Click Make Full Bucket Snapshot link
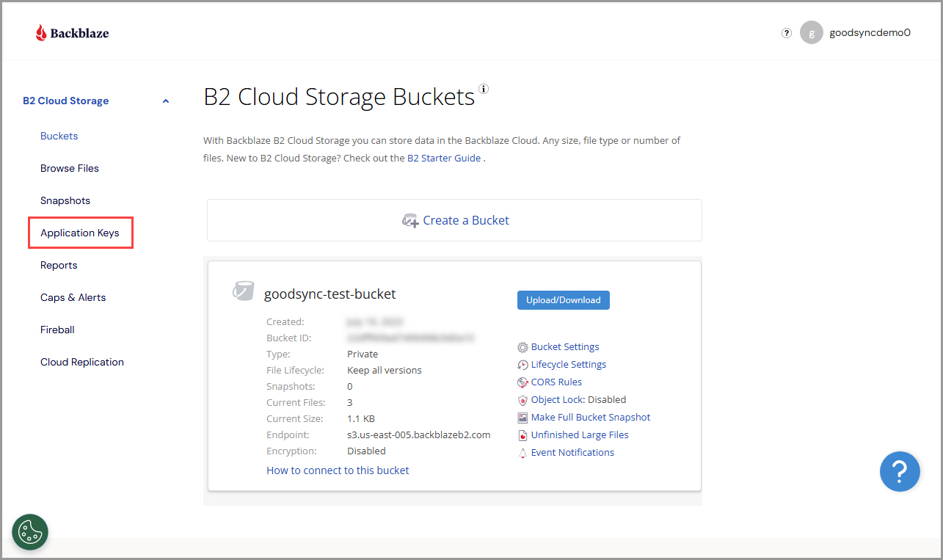The width and height of the screenshot is (943, 560). [591, 417]
